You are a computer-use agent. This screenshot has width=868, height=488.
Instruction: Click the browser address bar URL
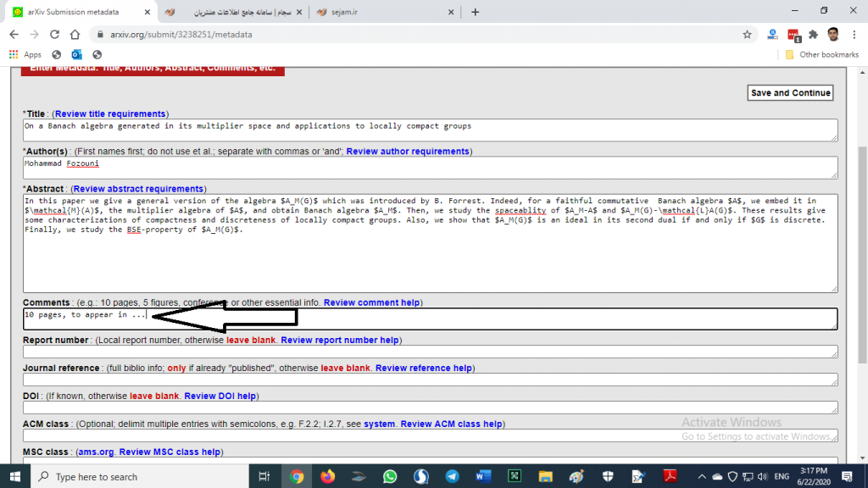[x=181, y=34]
